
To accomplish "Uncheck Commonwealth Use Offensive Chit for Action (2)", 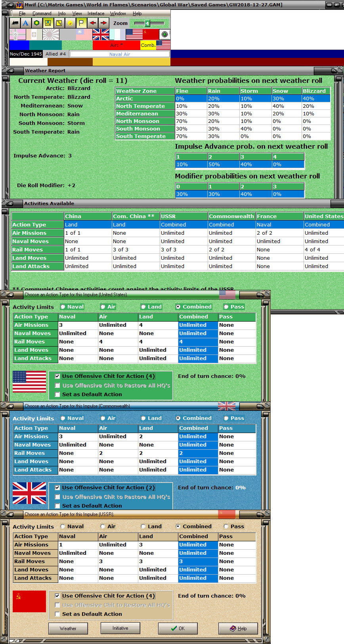I will click(57, 487).
